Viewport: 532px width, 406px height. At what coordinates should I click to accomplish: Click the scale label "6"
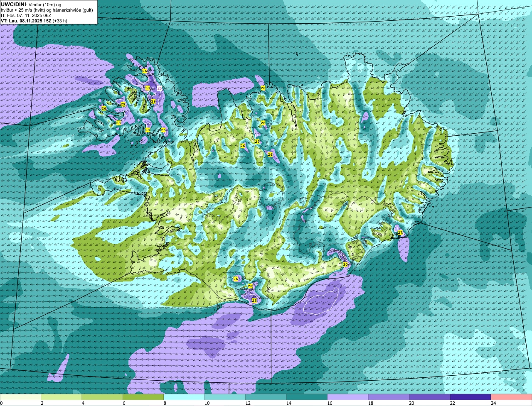124,403
